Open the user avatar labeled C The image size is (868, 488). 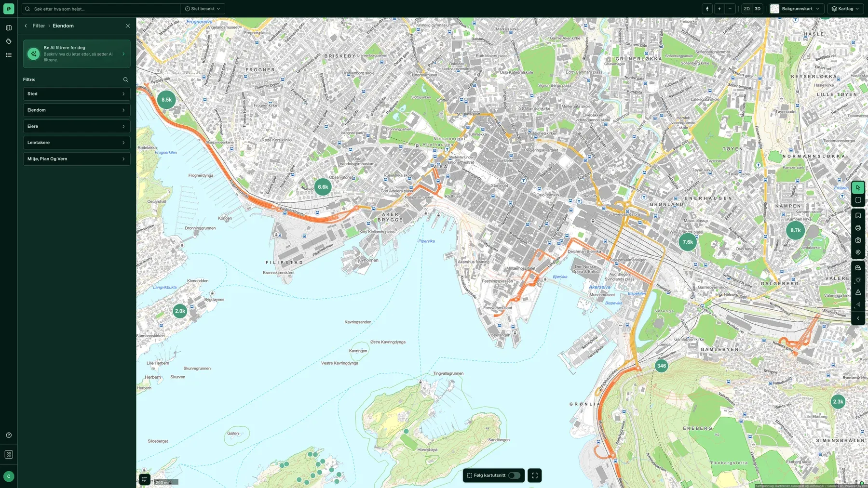click(9, 476)
